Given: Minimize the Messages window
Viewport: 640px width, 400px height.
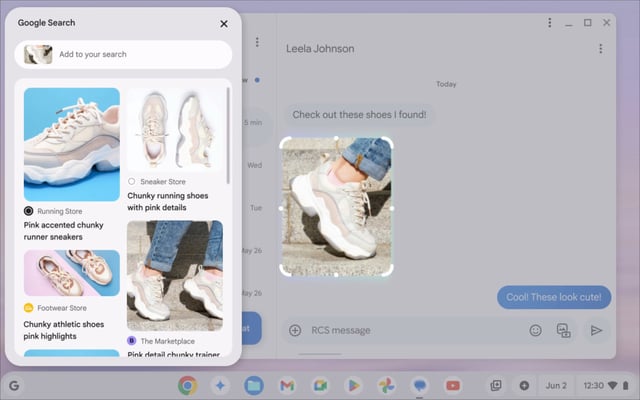Looking at the screenshot, I should (x=569, y=23).
